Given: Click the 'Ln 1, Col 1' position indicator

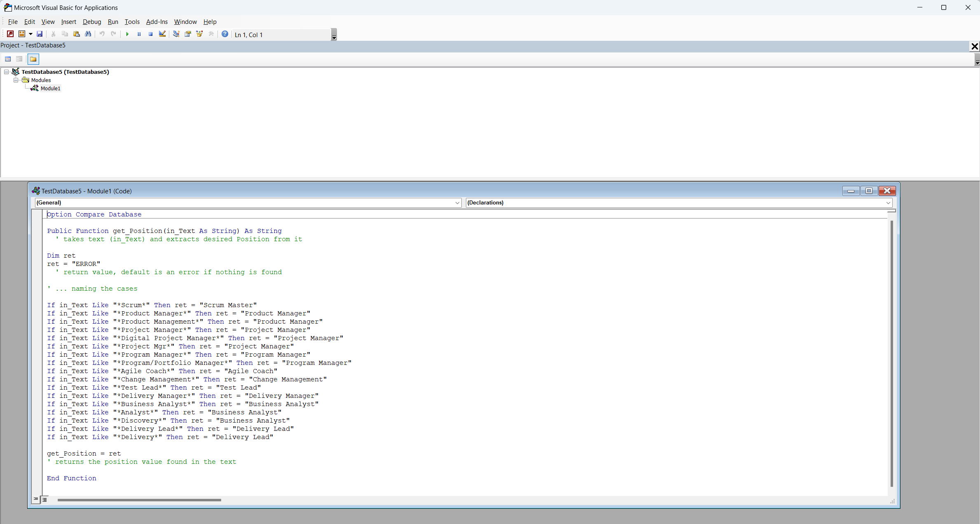Looking at the screenshot, I should pyautogui.click(x=249, y=35).
